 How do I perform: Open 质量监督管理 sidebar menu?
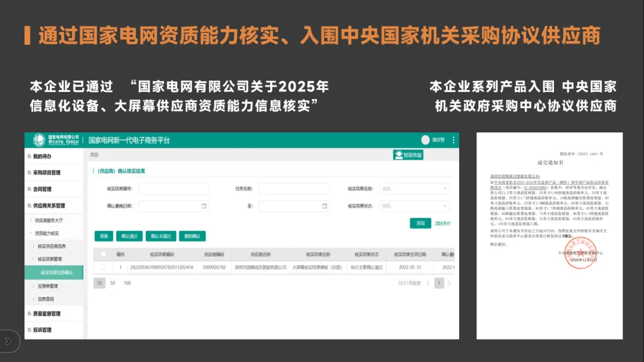point(47,314)
